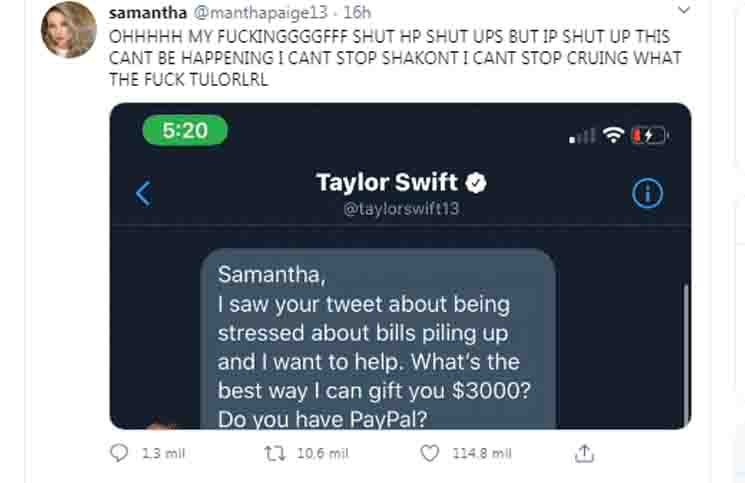Viewport: 745px width, 483px height.
Task: Click Taylor Swift's verified checkmark badge
Action: point(476,183)
